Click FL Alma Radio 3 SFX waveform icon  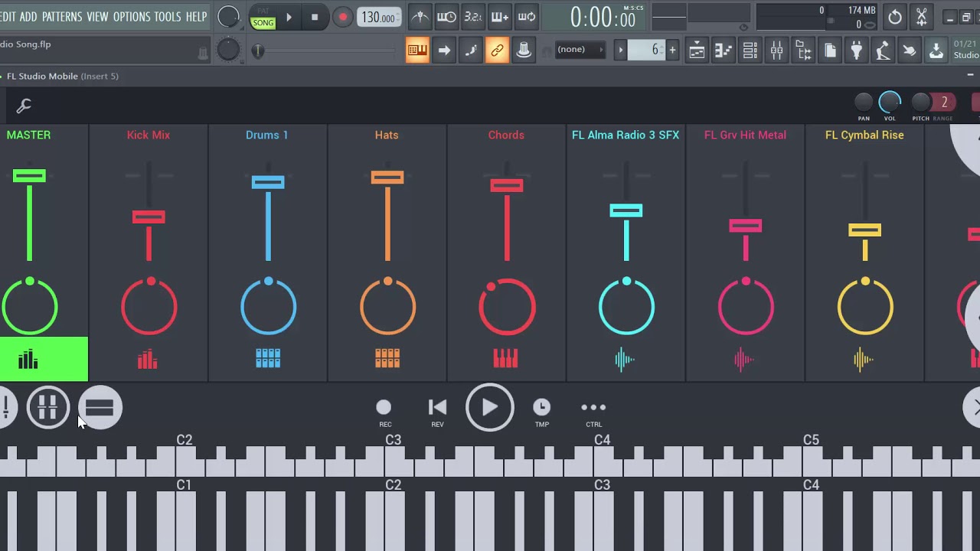[x=626, y=359]
